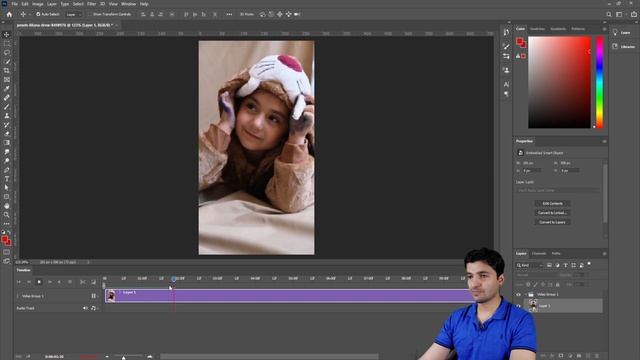This screenshot has height=360, width=640.
Task: Toggle the Auto-Select checkbox
Action: coord(38,14)
